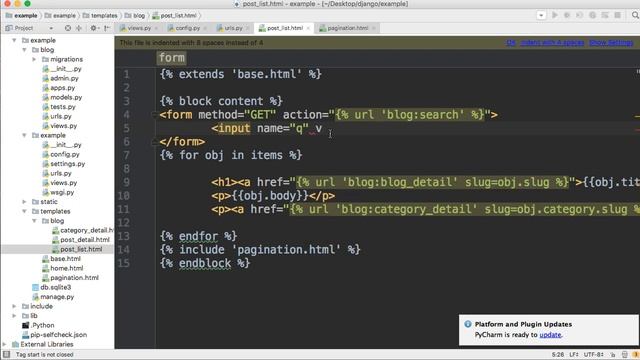This screenshot has width=640, height=360.
Task: Click tool windows icon at status bar left
Action: (6, 354)
